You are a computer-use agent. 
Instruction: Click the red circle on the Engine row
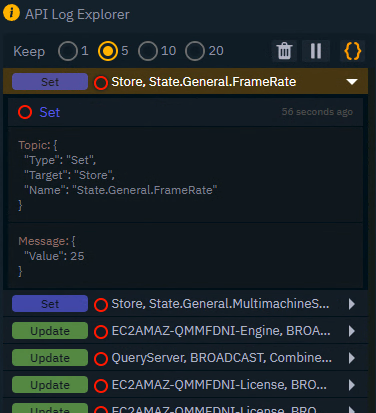coord(101,332)
